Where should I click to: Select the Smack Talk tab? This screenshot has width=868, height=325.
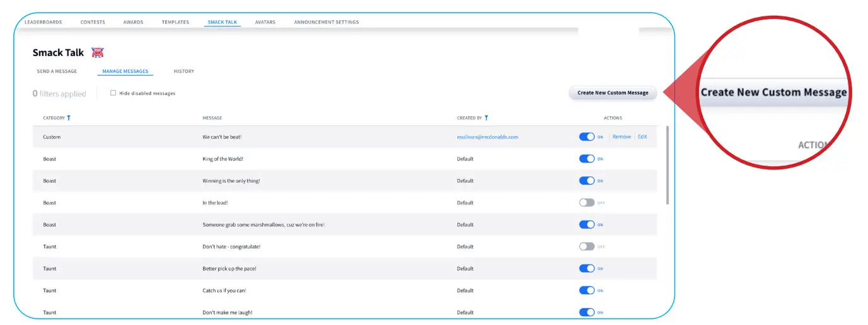tap(223, 22)
